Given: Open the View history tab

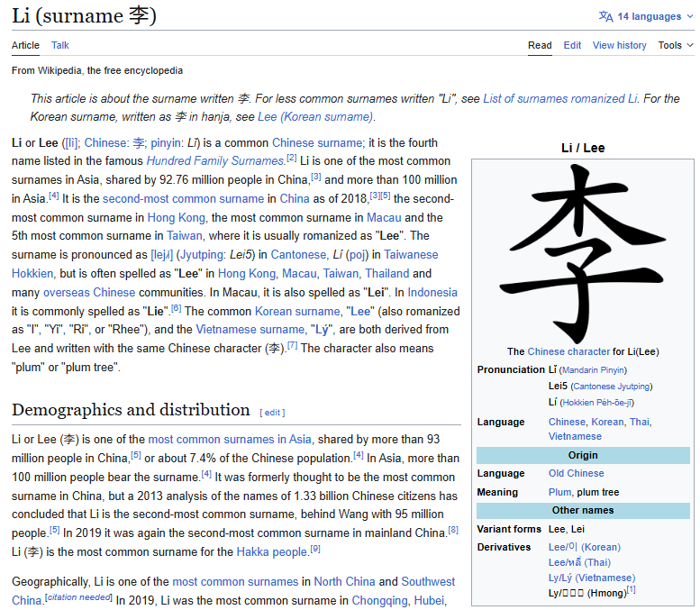Looking at the screenshot, I should (619, 45).
